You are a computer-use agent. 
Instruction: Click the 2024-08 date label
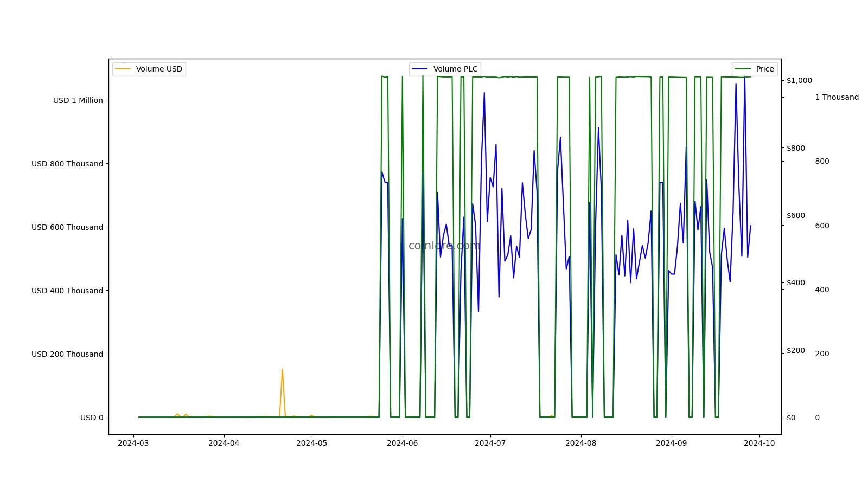[581, 443]
